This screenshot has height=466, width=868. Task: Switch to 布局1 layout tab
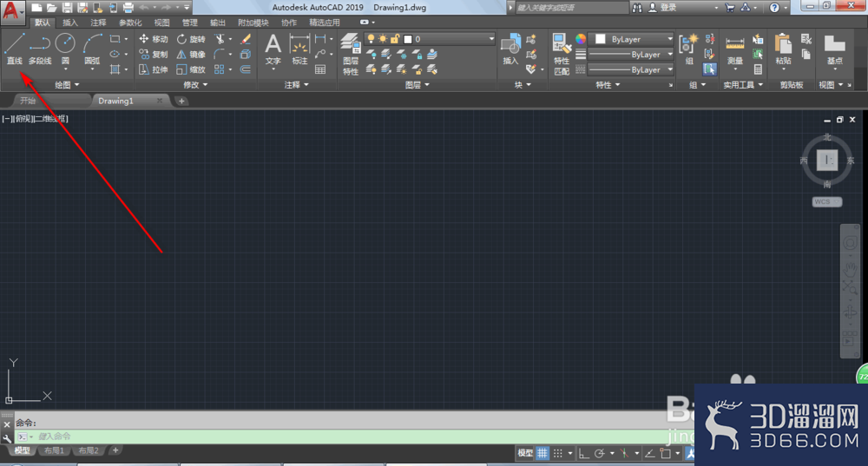54,450
